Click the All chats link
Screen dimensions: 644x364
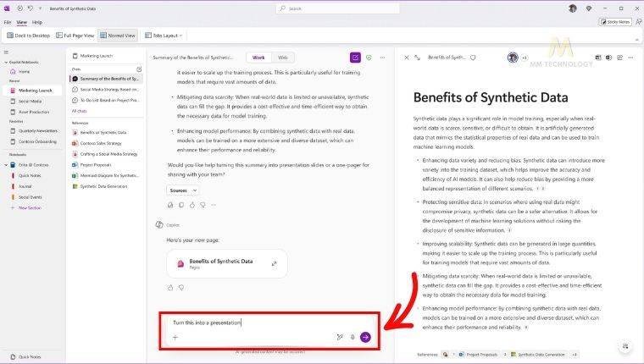(80, 111)
